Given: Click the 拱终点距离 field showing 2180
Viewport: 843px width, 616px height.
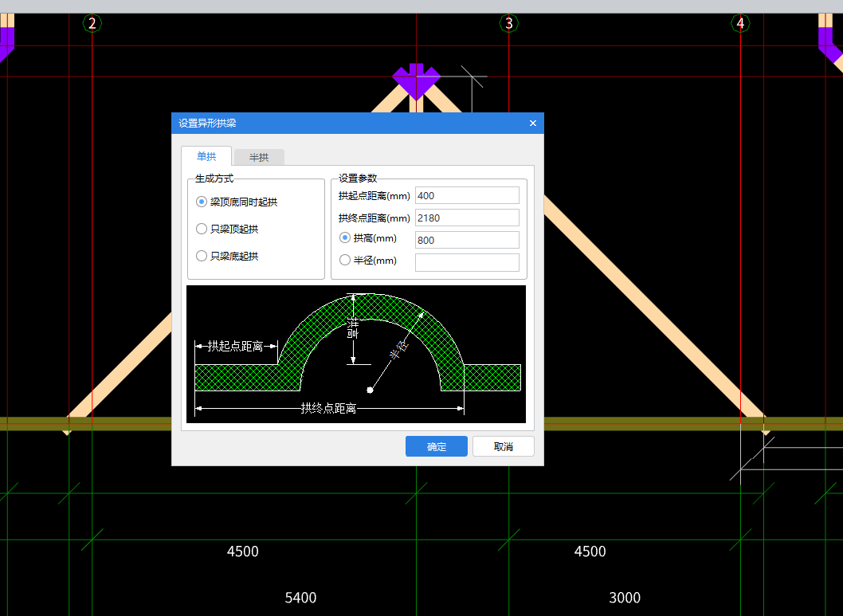Looking at the screenshot, I should tap(467, 218).
